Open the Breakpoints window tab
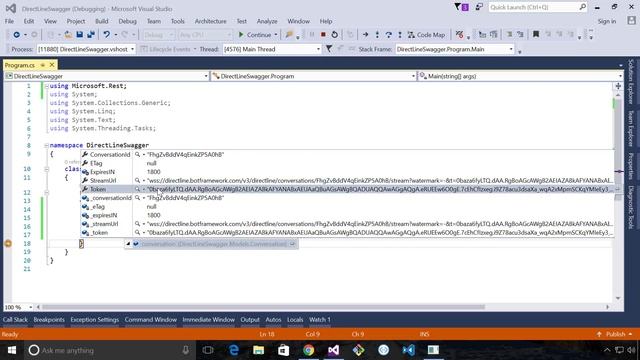 tap(49, 320)
